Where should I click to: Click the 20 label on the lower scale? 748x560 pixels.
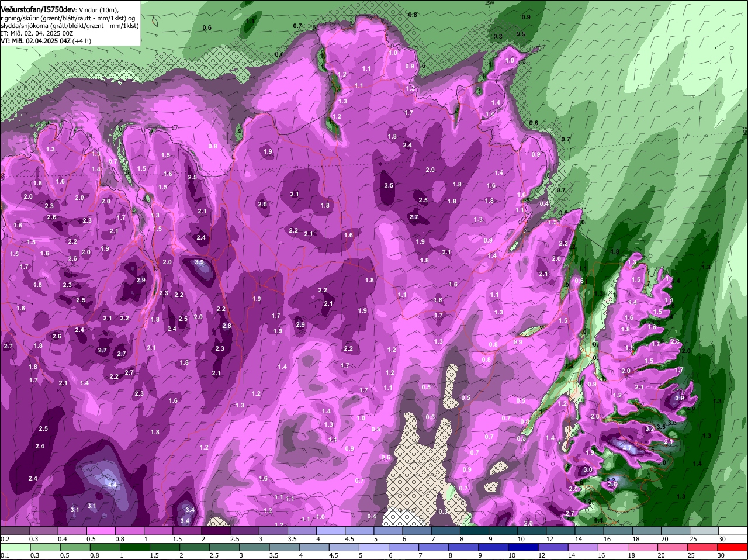click(x=661, y=555)
